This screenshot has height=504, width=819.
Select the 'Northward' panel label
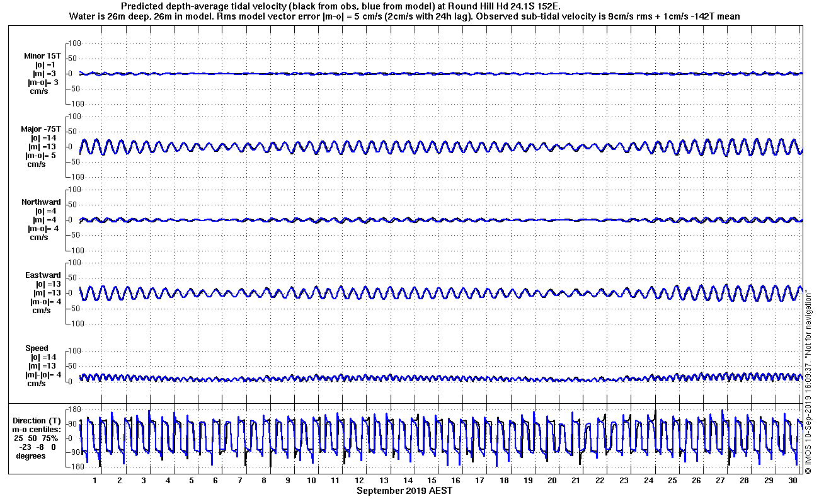41,202
